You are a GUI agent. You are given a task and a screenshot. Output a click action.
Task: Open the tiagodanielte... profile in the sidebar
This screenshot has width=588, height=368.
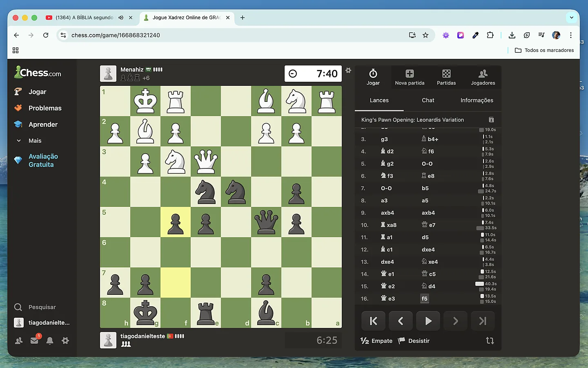point(42,323)
